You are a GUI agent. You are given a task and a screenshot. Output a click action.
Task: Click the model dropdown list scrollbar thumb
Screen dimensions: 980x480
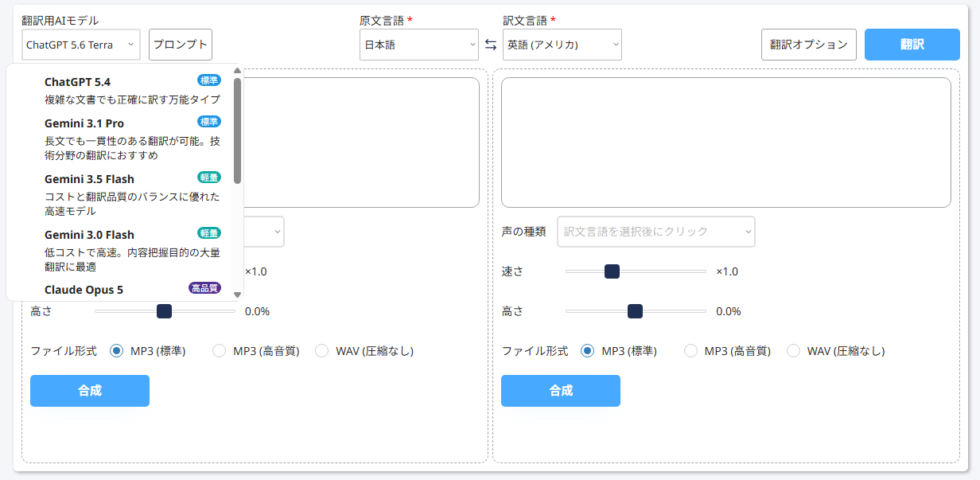(237, 131)
